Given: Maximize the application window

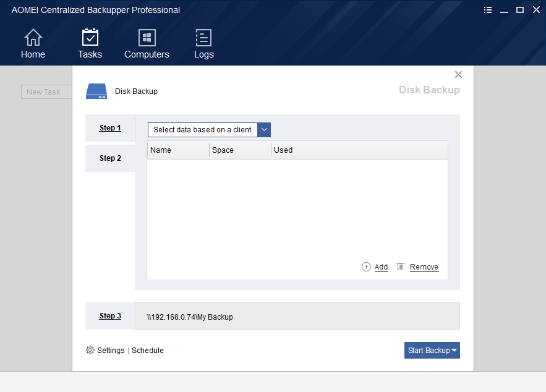Looking at the screenshot, I should pyautogui.click(x=520, y=10).
